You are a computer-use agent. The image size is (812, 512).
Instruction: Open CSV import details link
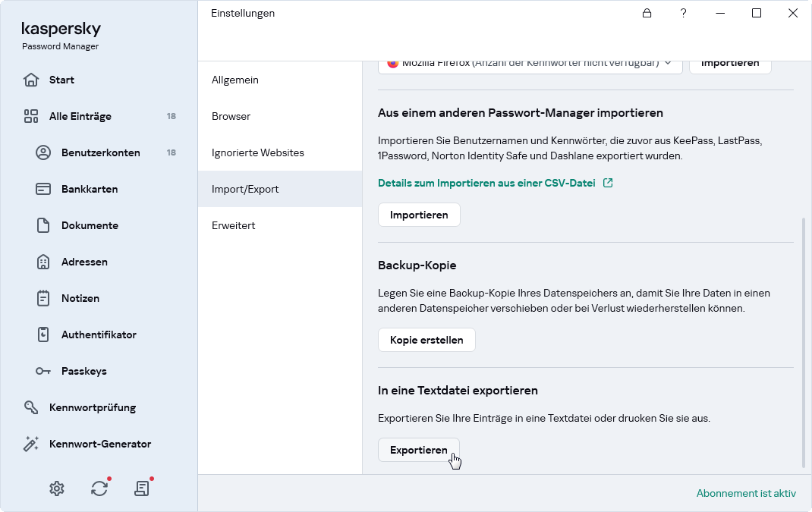(486, 183)
